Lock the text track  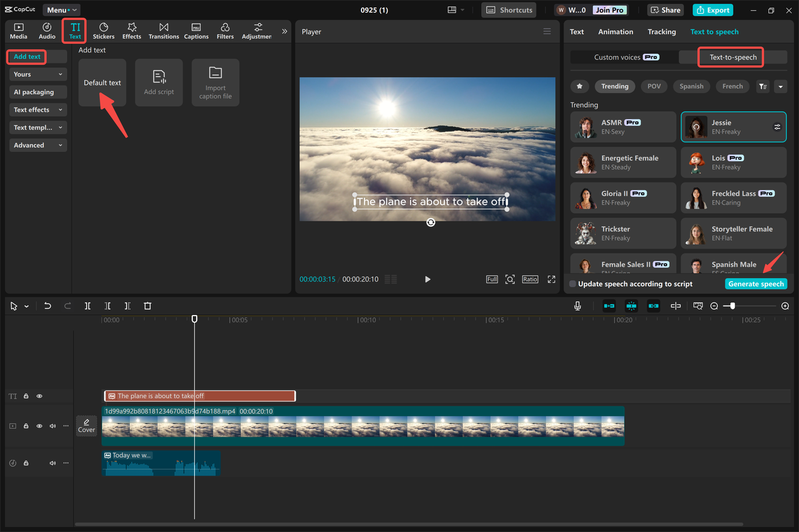click(26, 395)
